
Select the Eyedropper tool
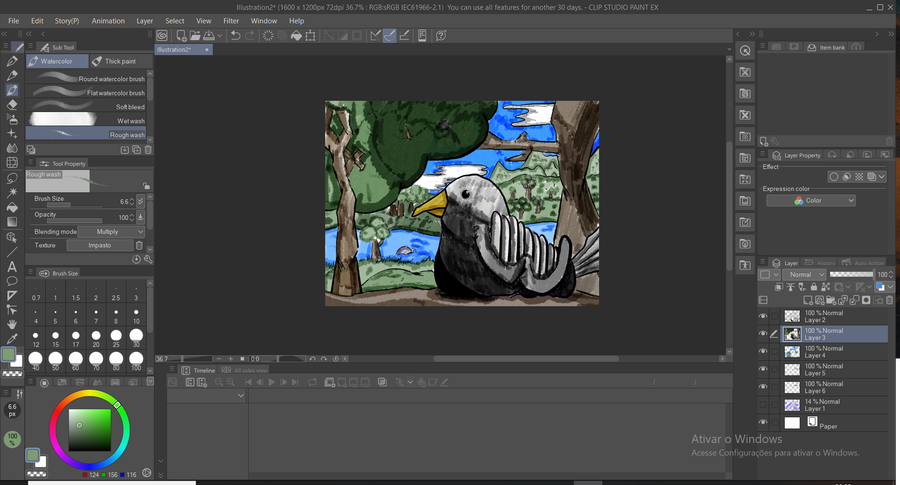tap(12, 339)
